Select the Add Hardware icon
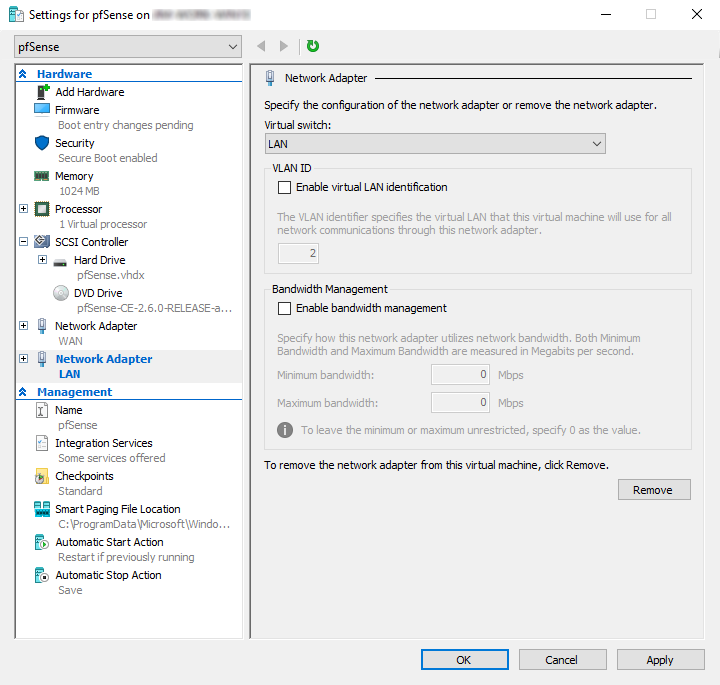720x685 pixels. coord(42,92)
